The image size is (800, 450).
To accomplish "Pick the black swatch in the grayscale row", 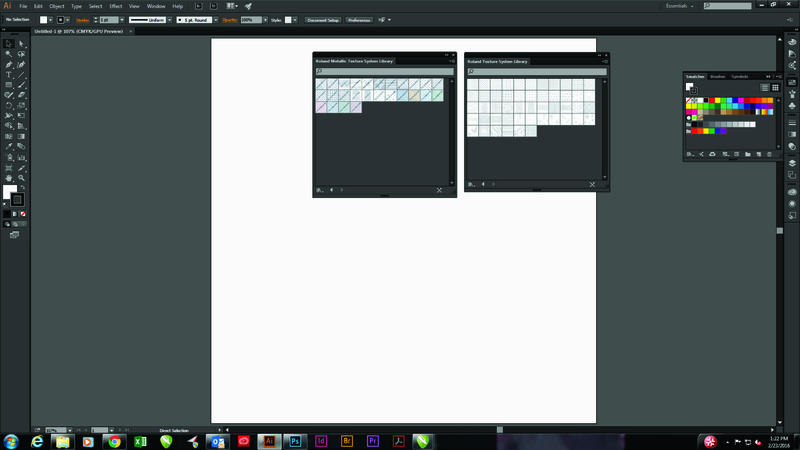I will (694, 124).
